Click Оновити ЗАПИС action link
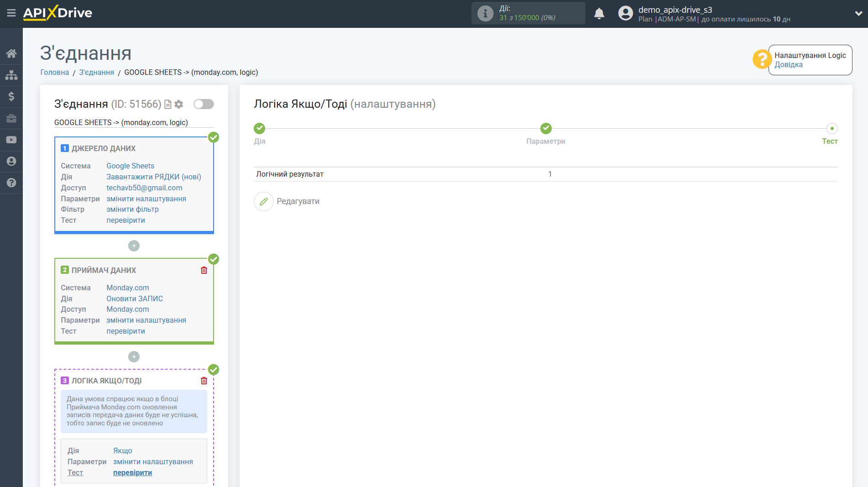This screenshot has height=487, width=868. [x=135, y=298]
